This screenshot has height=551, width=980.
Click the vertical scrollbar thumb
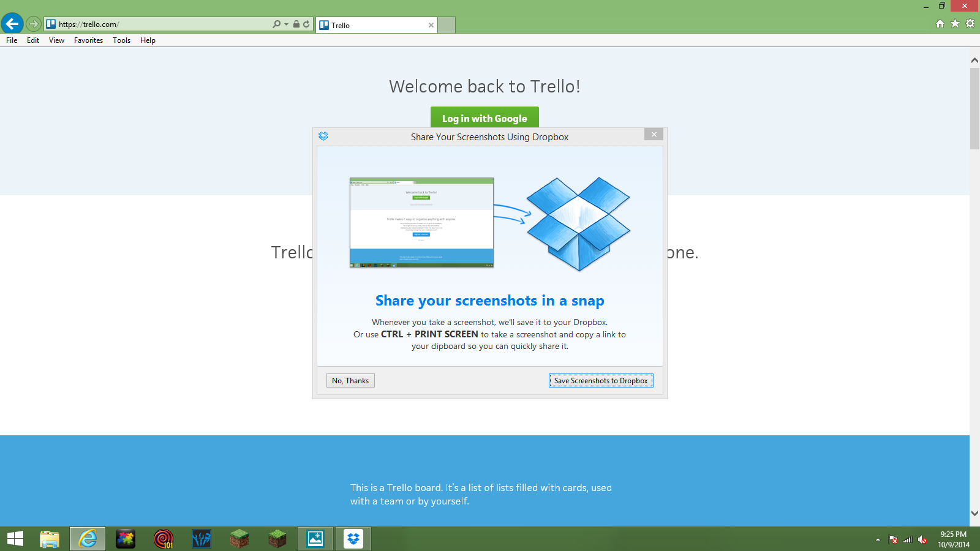coord(974,108)
